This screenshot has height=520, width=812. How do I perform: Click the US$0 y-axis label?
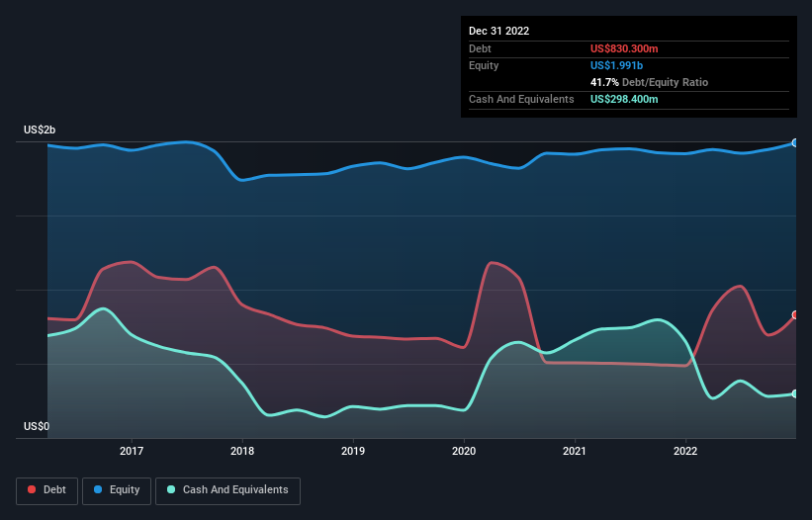tap(37, 426)
